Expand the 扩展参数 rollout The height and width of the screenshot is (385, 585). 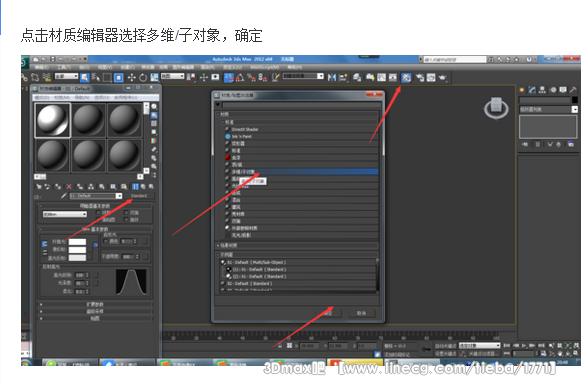pos(96,304)
